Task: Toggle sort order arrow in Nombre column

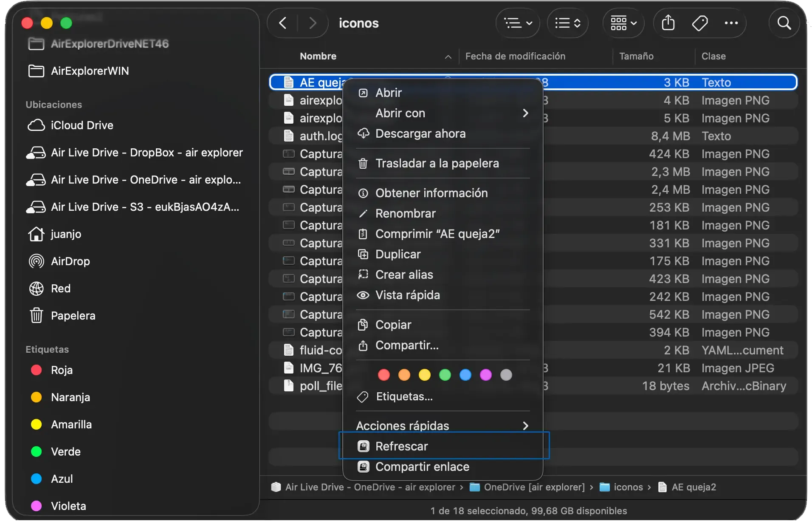Action: [x=448, y=57]
